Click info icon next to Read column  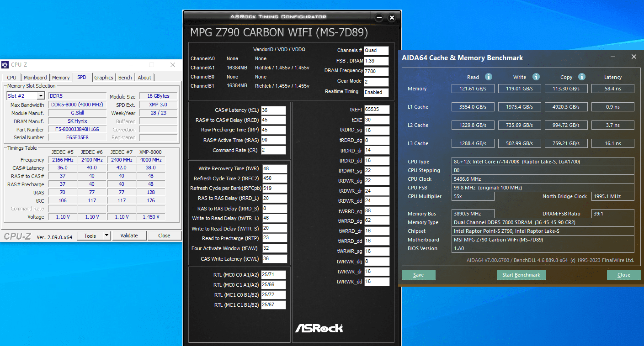coord(489,77)
